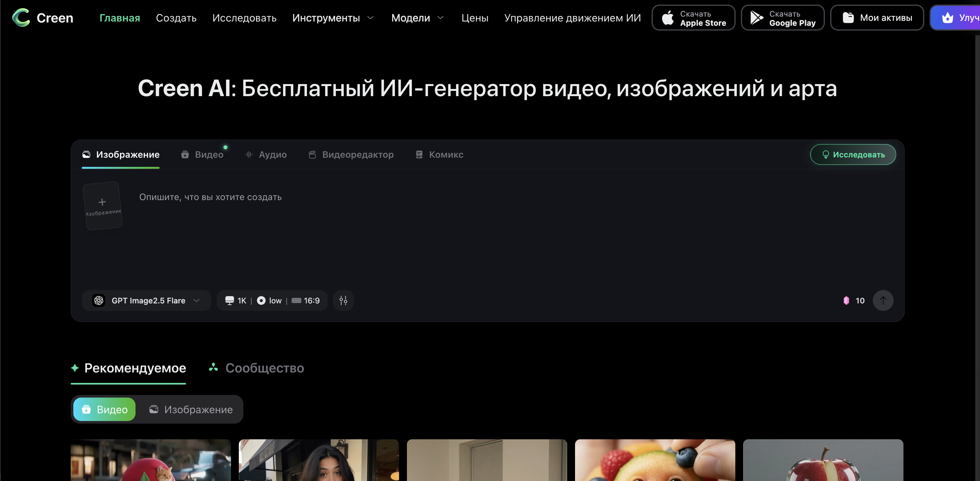
Task: Download from Google Play button
Action: coord(783,18)
